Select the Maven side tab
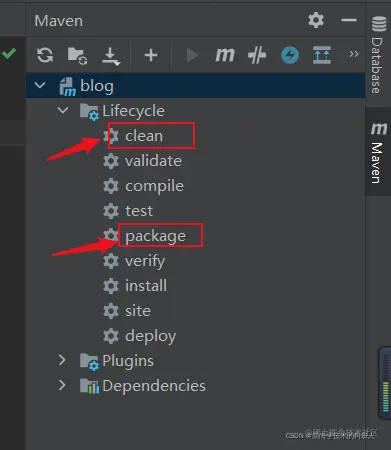This screenshot has width=391, height=450. [x=378, y=152]
